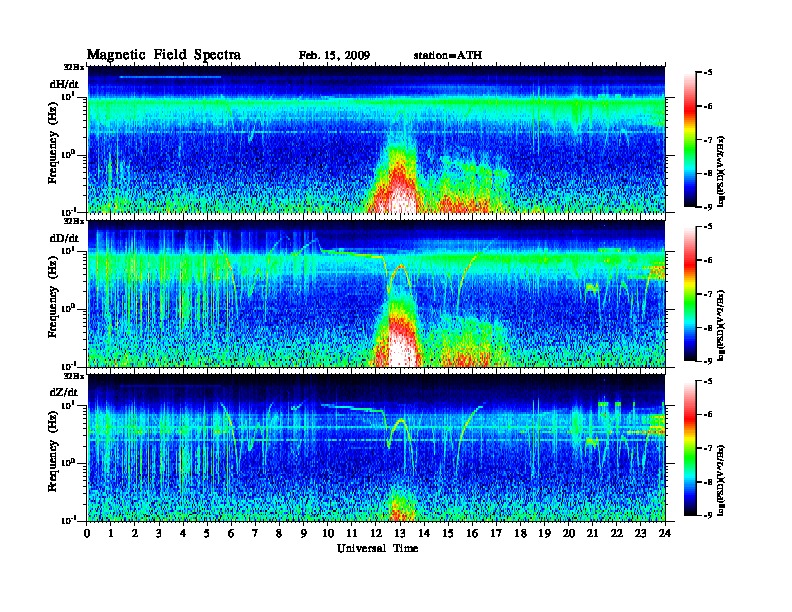The image size is (792, 612).
Task: Click the 32Hz label atop dH/dt panel
Action: tap(74, 67)
